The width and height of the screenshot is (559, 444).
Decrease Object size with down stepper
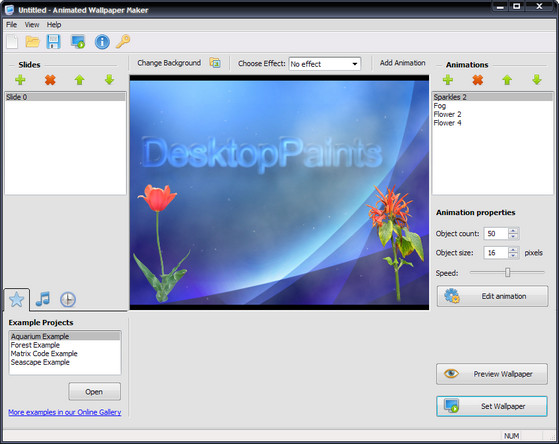(x=513, y=256)
